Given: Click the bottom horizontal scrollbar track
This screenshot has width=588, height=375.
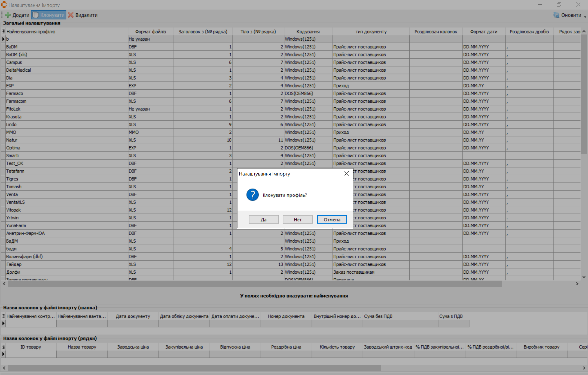Looking at the screenshot, I should (x=479, y=368).
